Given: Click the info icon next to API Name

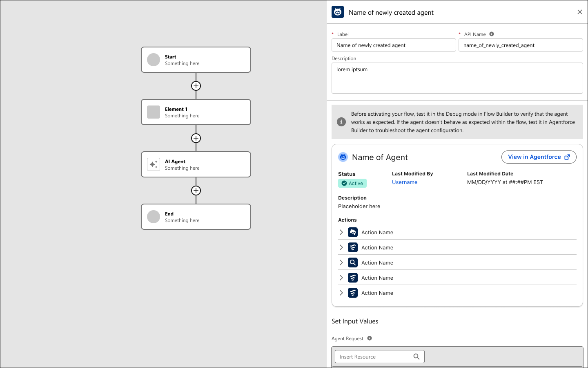Looking at the screenshot, I should coord(492,34).
